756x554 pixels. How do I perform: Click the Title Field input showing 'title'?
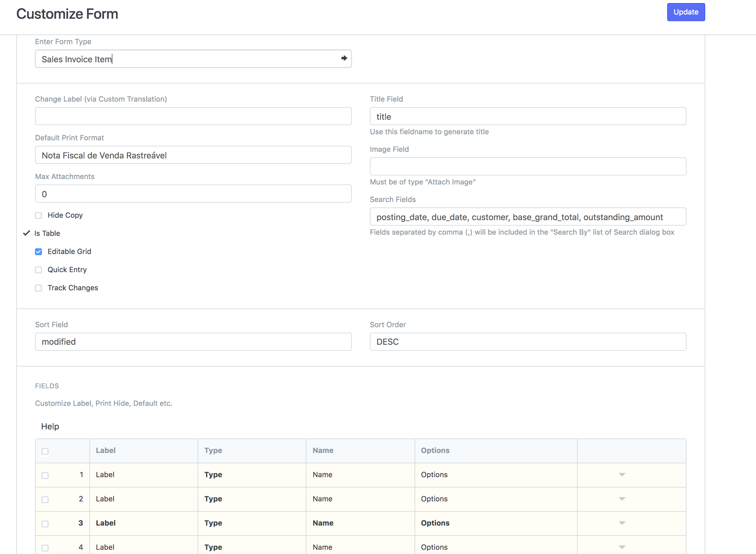[x=528, y=116]
